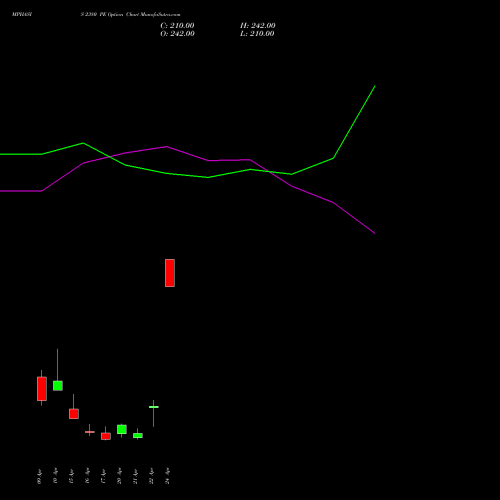Click the 'C: 210.00' close value

tap(177, 26)
